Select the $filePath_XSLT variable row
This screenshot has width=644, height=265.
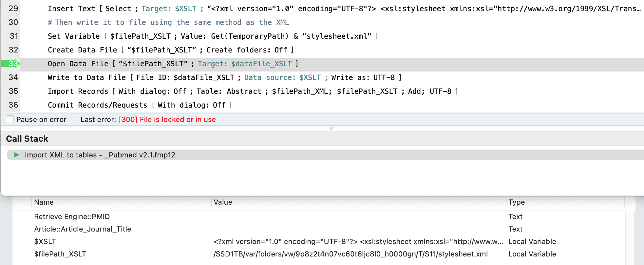click(x=319, y=254)
